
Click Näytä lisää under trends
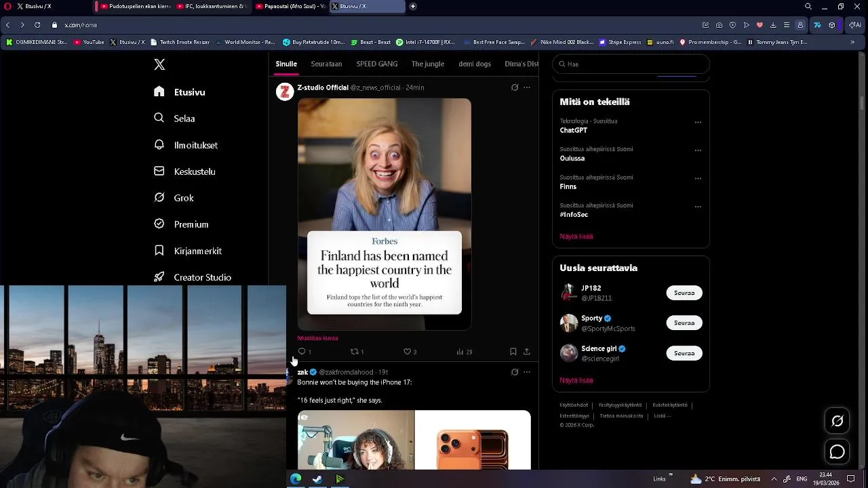tap(576, 237)
